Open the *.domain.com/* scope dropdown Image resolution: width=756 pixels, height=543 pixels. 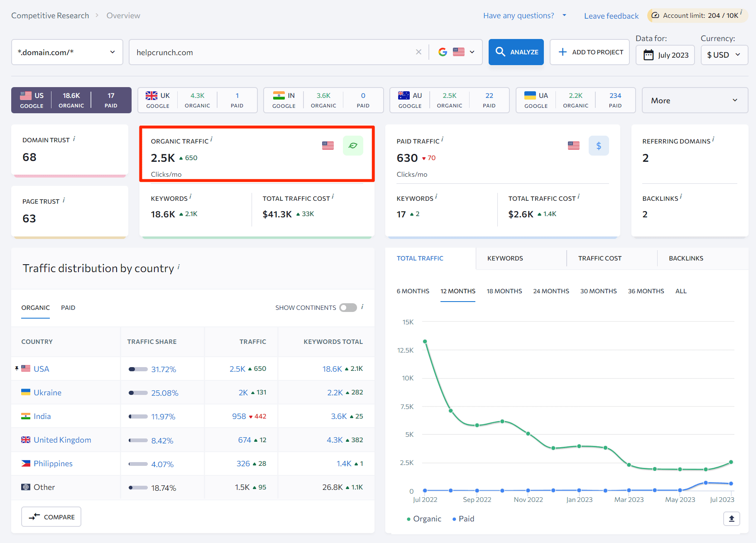click(67, 52)
